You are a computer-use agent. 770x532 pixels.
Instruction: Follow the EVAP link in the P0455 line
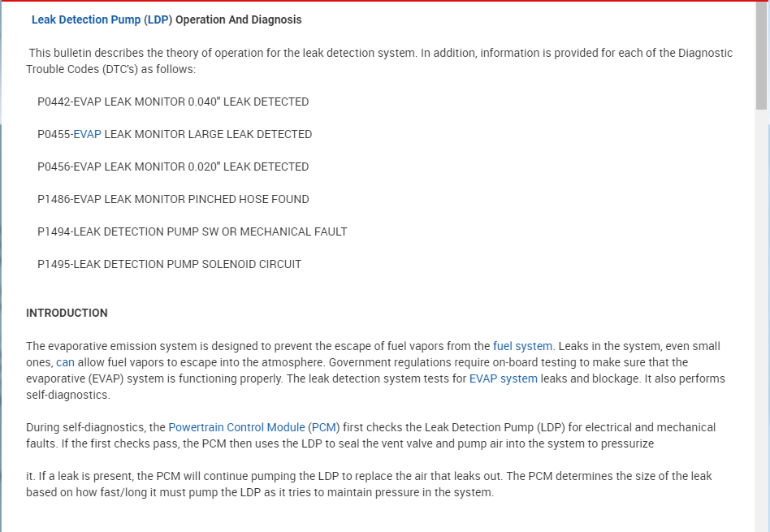click(87, 134)
